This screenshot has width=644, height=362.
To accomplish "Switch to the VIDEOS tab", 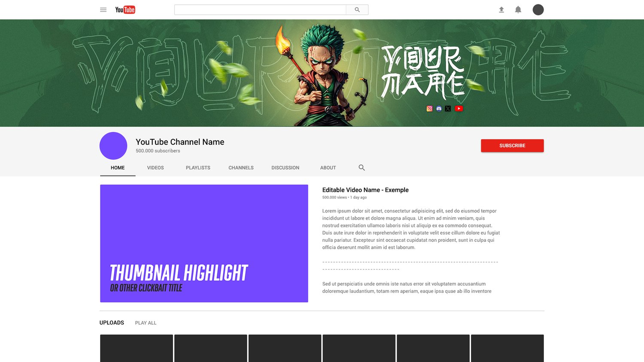I will tap(155, 167).
